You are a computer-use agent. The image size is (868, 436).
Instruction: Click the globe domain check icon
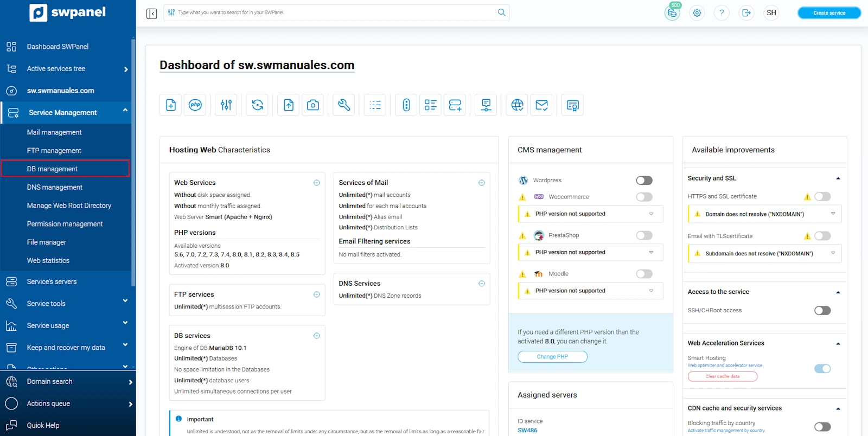(518, 105)
